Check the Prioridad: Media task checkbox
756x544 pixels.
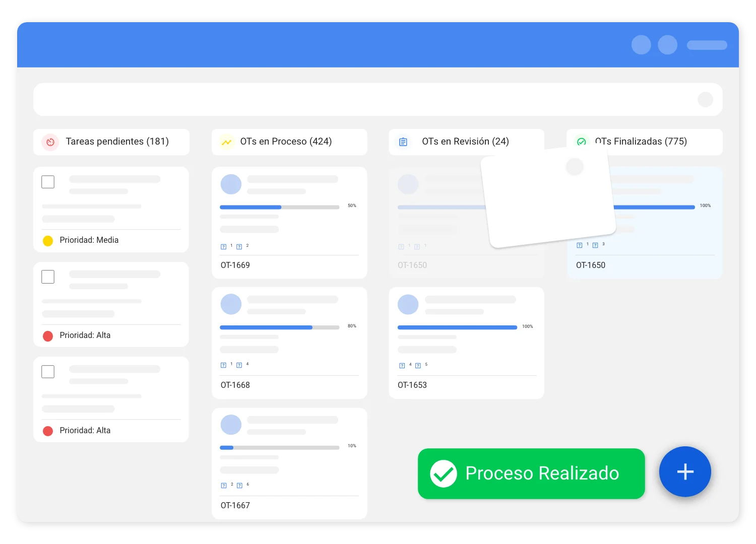(48, 182)
